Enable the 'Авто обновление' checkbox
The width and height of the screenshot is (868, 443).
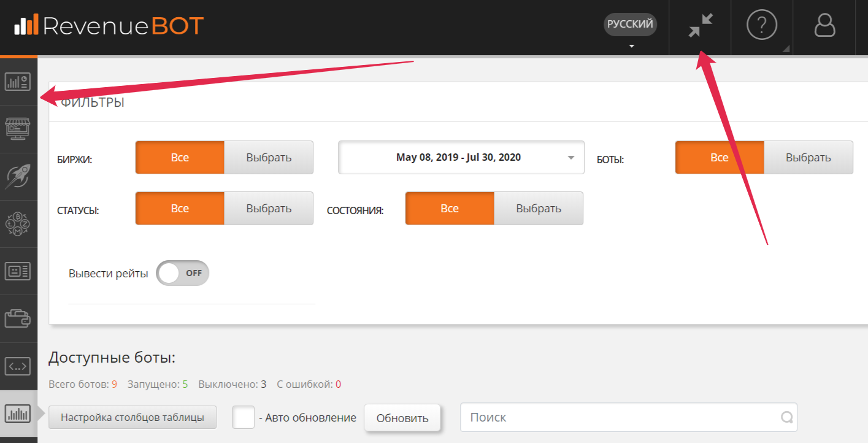click(x=244, y=417)
